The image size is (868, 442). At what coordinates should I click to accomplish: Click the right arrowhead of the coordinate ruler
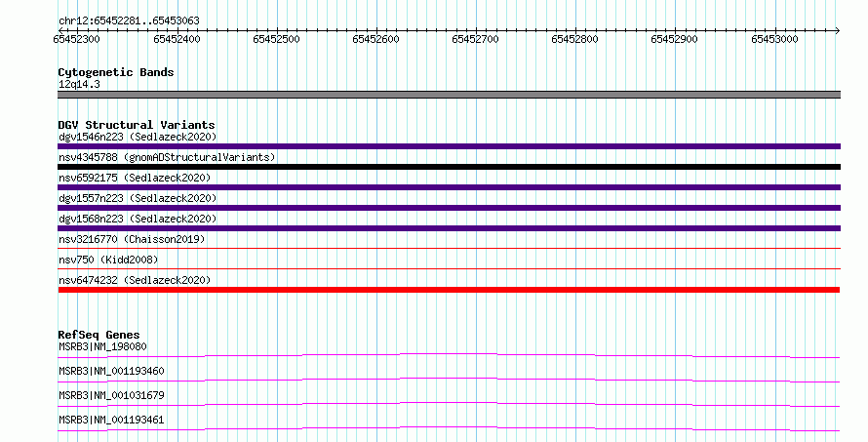pos(838,30)
